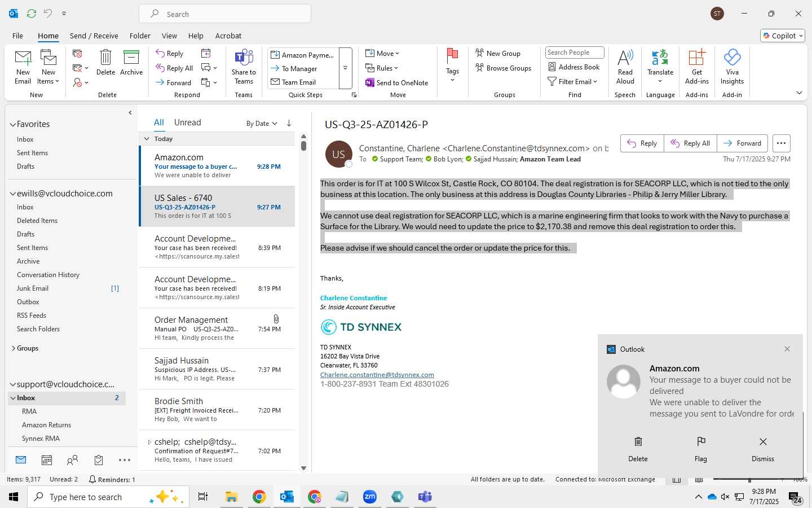The width and height of the screenshot is (812, 508).
Task: Reverse sort order arrow in message list
Action: click(x=289, y=123)
